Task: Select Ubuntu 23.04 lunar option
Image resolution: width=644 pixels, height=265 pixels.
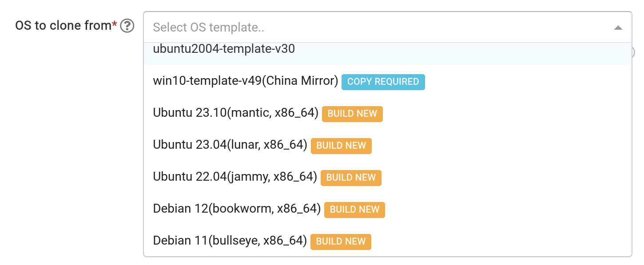Action: coord(230,146)
